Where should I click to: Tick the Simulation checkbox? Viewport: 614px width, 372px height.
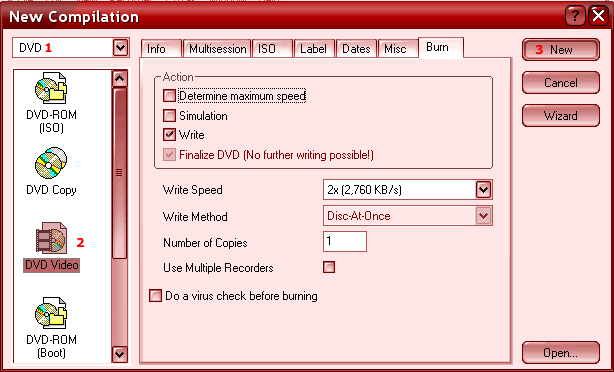click(169, 116)
